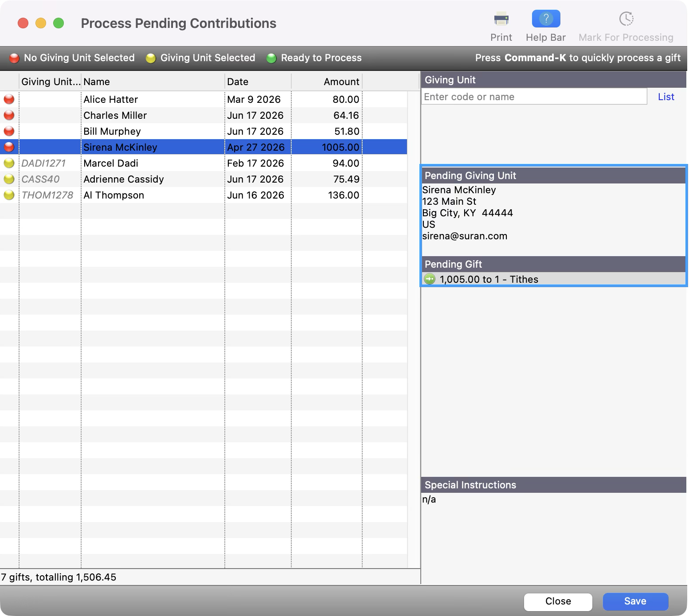This screenshot has width=689, height=616.
Task: Select the Sirena McKinley row
Action: [204, 147]
